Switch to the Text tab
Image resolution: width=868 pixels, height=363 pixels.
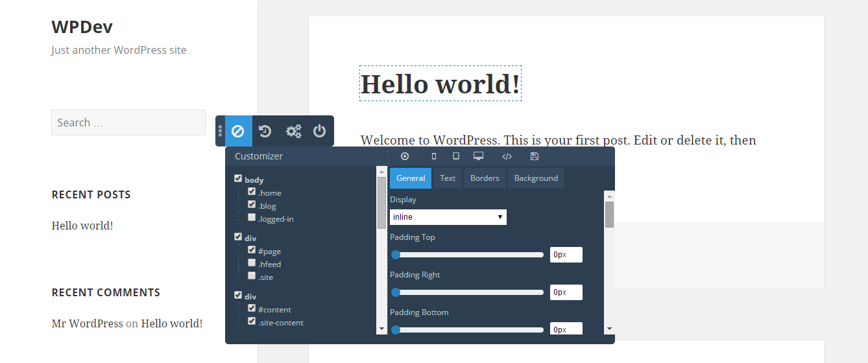[448, 178]
